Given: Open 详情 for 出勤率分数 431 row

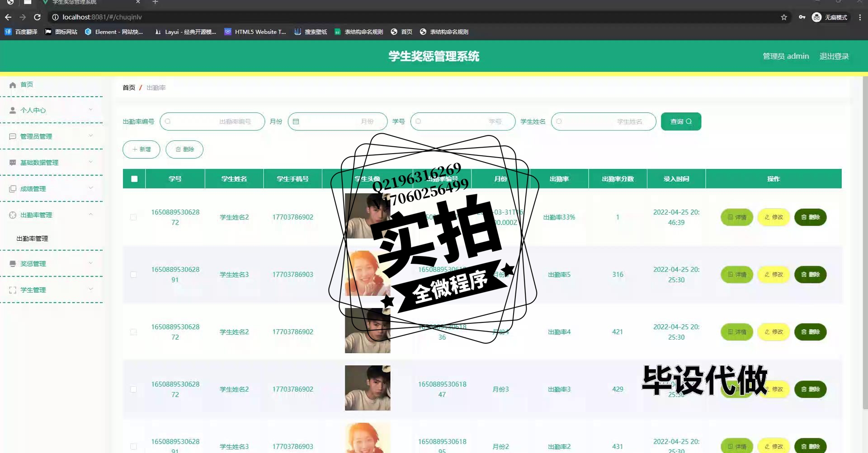Looking at the screenshot, I should click(x=737, y=446).
